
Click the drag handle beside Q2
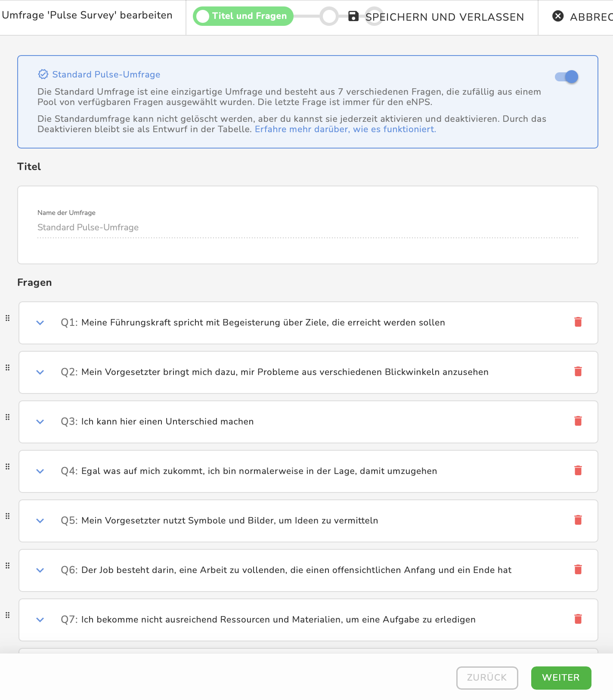pos(7,368)
